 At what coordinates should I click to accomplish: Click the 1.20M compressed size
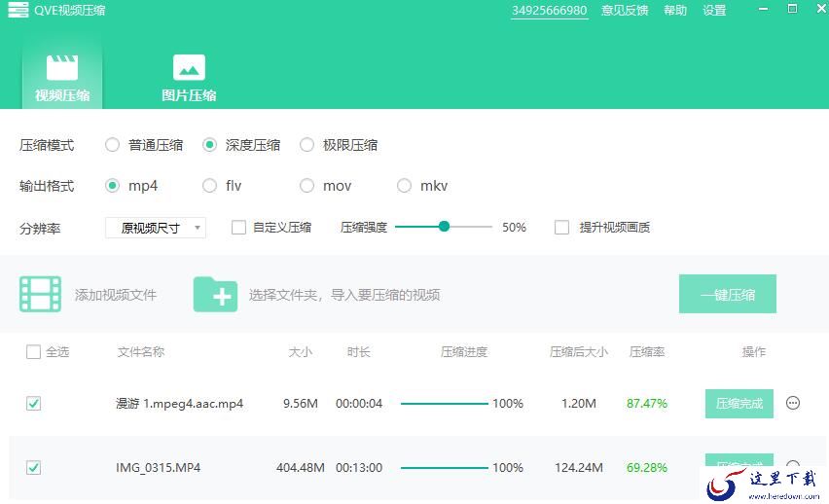point(579,404)
